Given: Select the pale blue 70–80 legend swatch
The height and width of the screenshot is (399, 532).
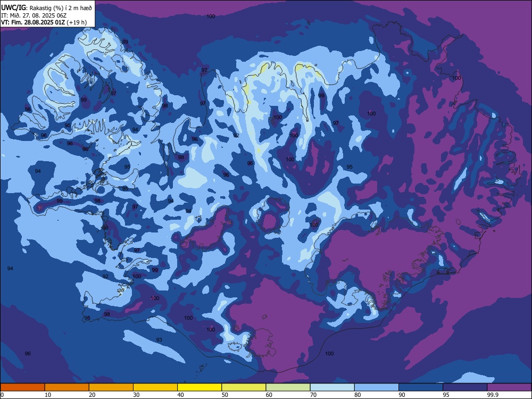Looking at the screenshot, I should 332,387.
